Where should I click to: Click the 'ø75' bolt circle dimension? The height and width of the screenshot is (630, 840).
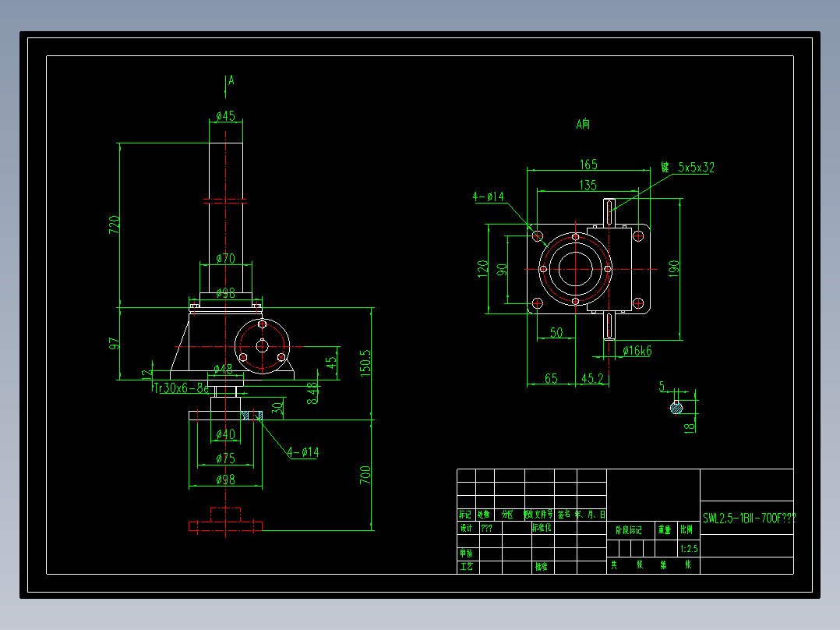click(225, 458)
